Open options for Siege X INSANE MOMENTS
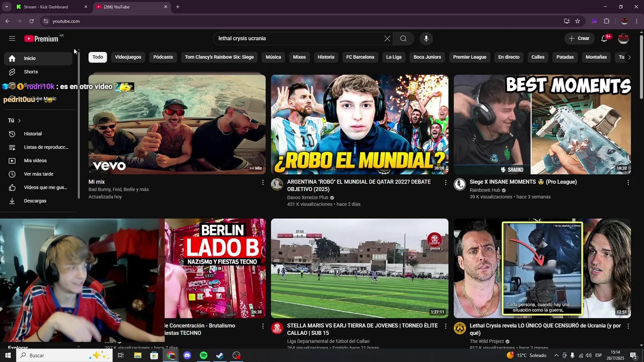The height and width of the screenshot is (362, 644). click(628, 183)
